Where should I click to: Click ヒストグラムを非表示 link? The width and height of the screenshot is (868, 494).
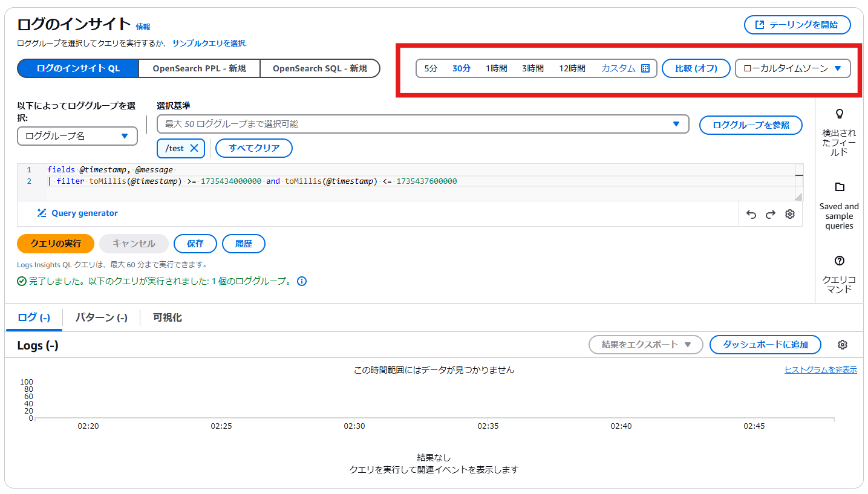[821, 370]
